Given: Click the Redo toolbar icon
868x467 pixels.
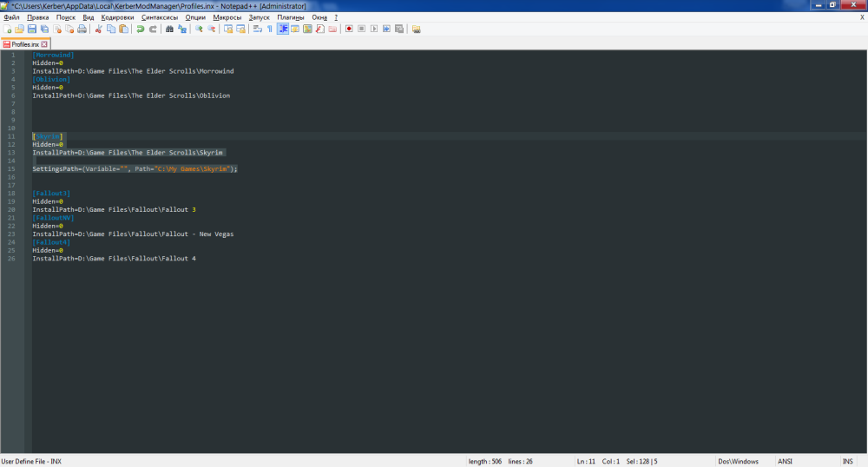Looking at the screenshot, I should [x=153, y=29].
